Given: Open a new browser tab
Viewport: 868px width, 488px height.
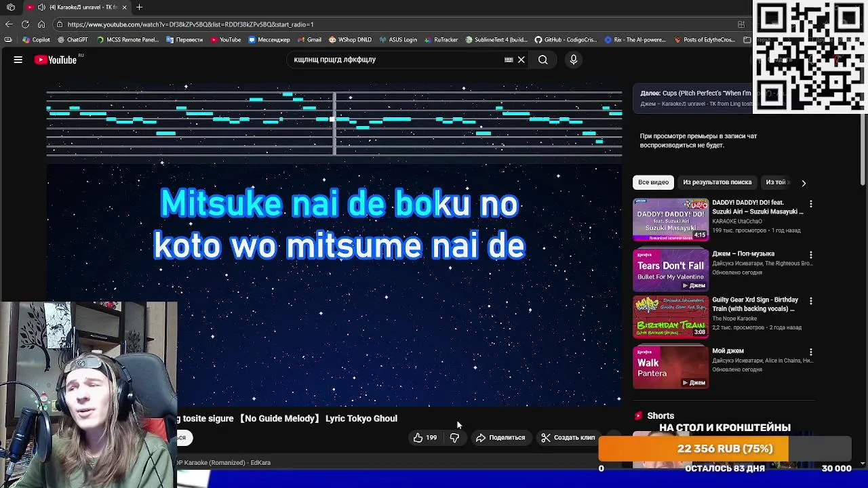Looking at the screenshot, I should 139,7.
